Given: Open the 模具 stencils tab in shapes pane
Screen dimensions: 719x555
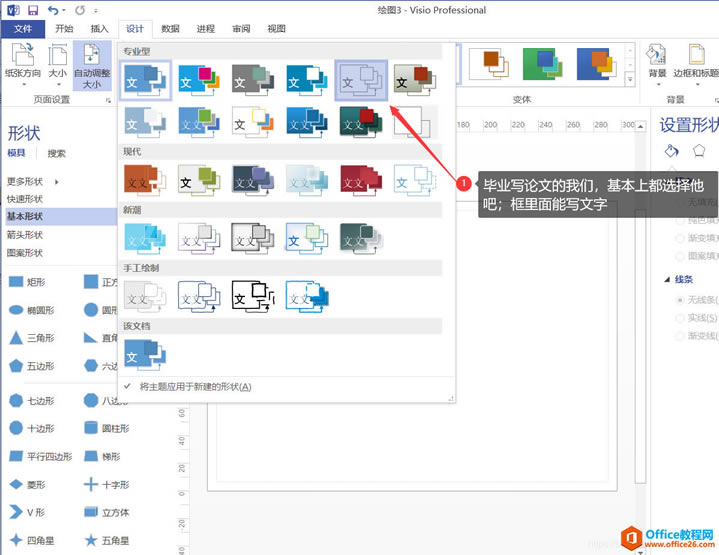Looking at the screenshot, I should (x=17, y=153).
